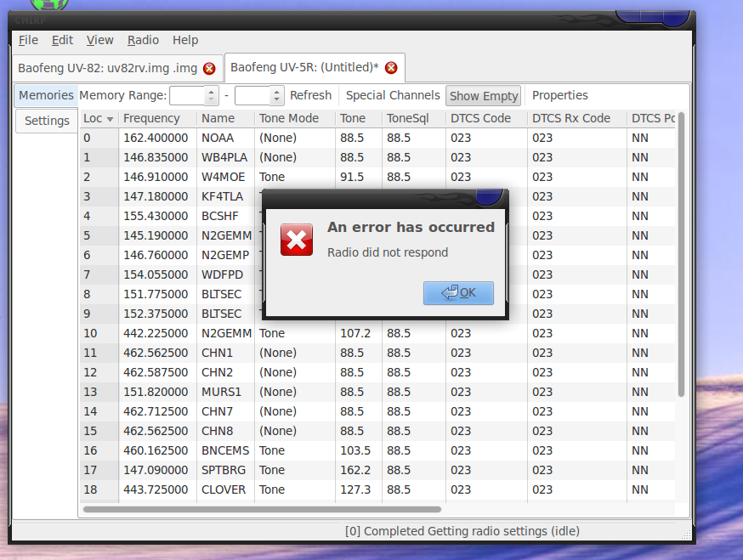
Task: Click status bar Completed Getting radio settings
Action: point(462,532)
